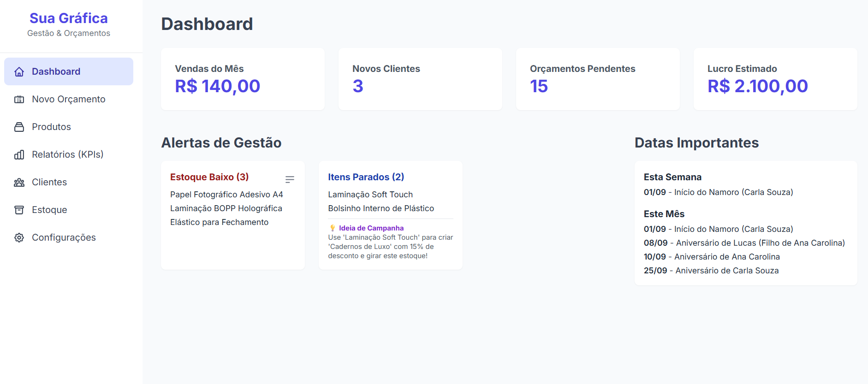Click the Aniversário de Lucas date entry
The image size is (868, 384).
(x=744, y=242)
